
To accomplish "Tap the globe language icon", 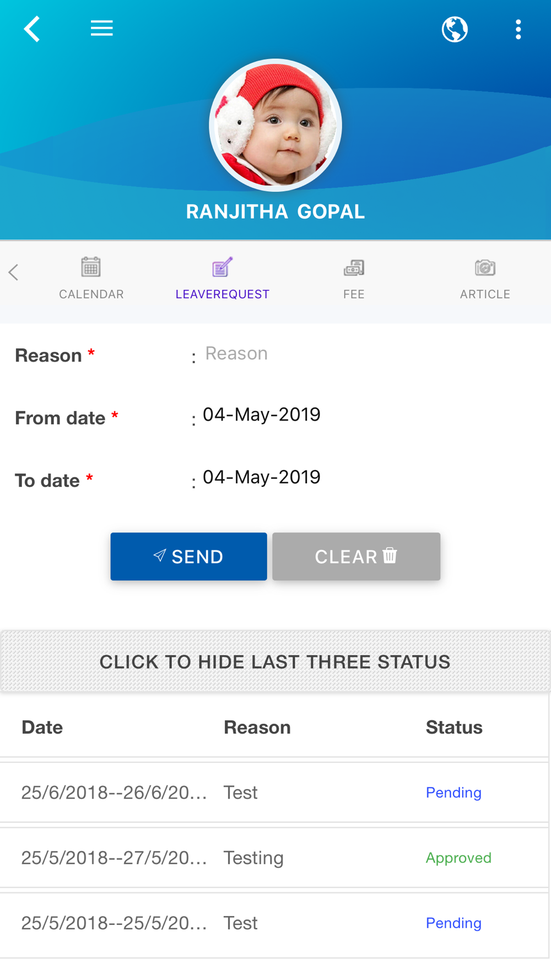I will click(455, 29).
